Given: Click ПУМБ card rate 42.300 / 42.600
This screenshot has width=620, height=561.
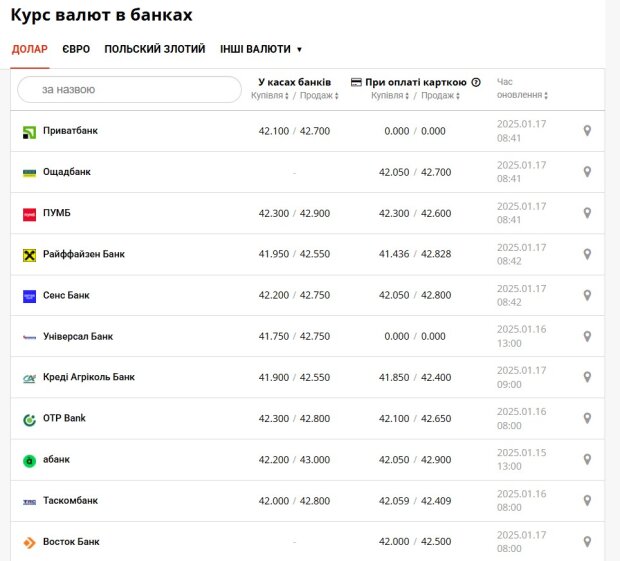Looking at the screenshot, I should click(415, 213).
